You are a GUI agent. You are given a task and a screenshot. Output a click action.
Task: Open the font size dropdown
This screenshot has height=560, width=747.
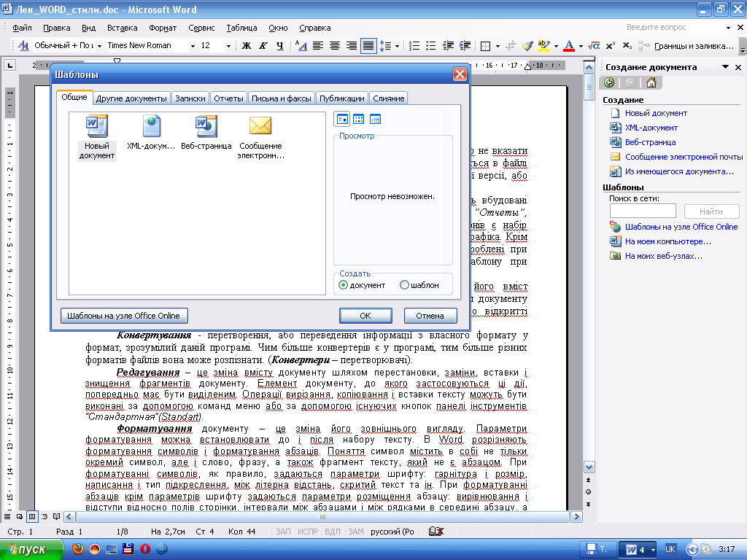228,46
